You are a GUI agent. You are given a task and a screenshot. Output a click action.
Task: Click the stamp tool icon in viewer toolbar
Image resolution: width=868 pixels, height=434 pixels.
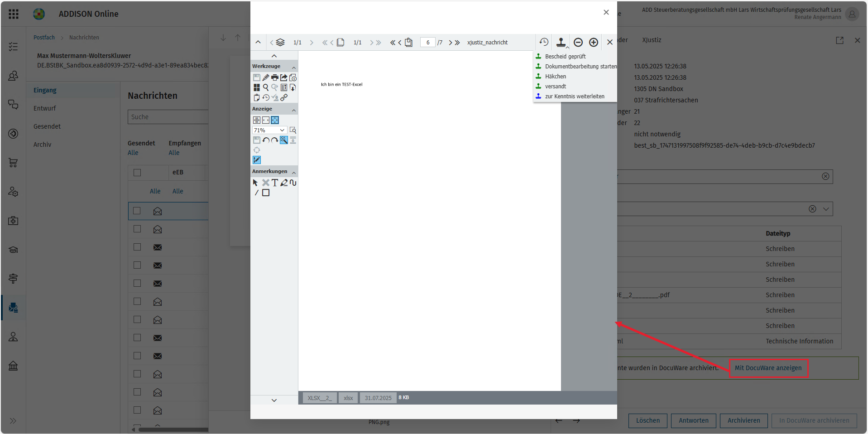(x=561, y=42)
